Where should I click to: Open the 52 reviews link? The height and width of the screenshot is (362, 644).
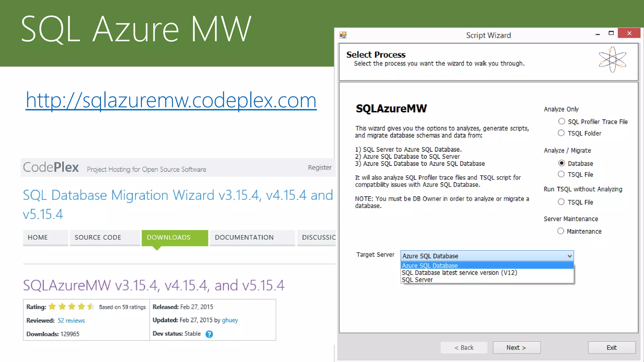tap(71, 321)
